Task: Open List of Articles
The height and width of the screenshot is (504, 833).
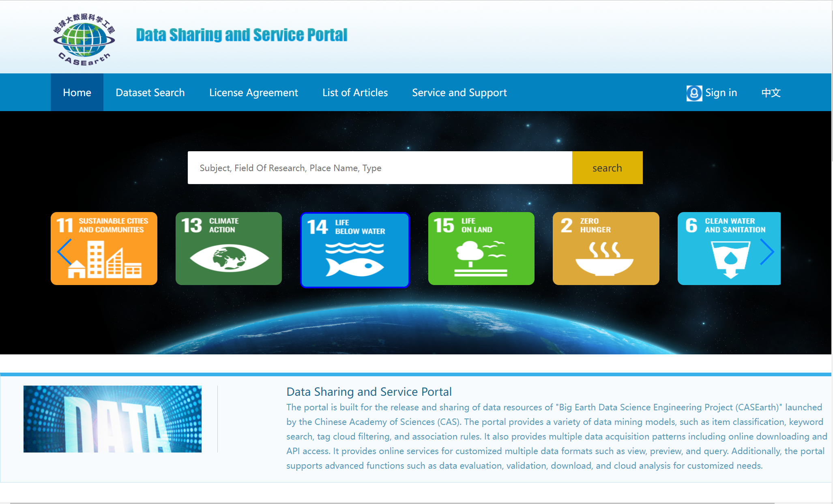Action: [x=355, y=92]
